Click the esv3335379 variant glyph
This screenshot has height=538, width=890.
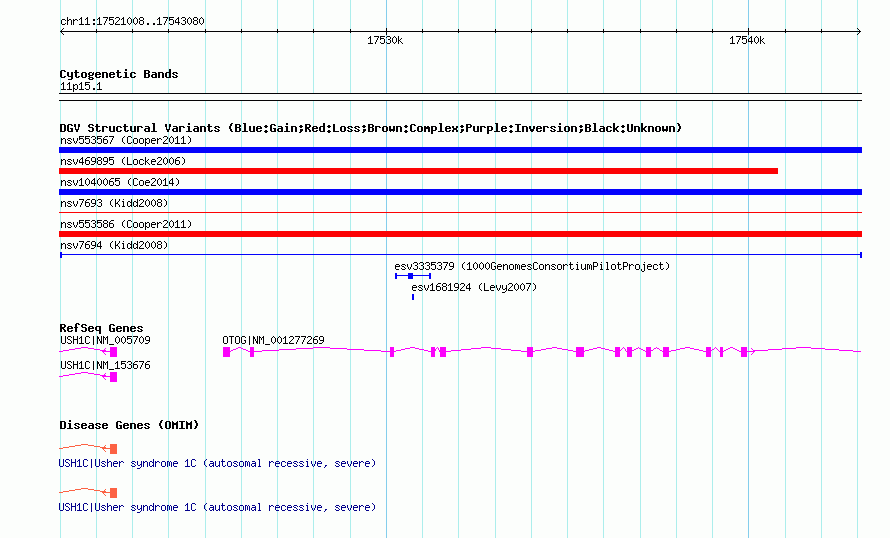tap(413, 276)
